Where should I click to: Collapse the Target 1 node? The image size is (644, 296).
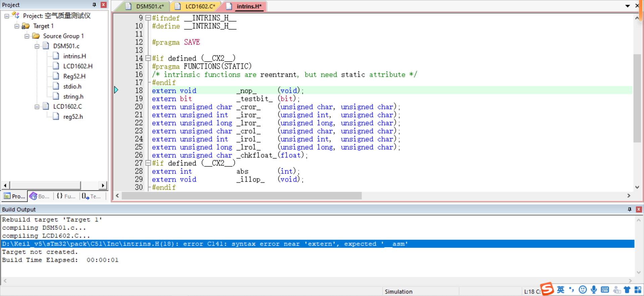(x=17, y=26)
